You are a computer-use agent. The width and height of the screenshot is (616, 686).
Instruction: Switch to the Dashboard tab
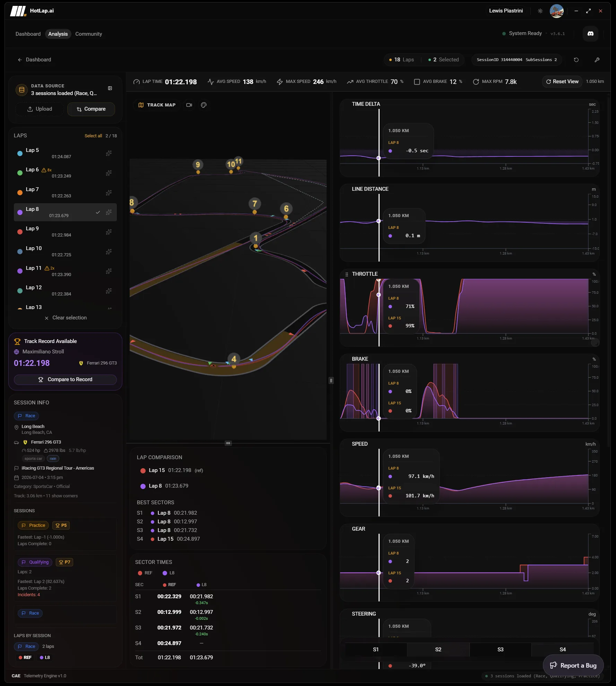coord(28,34)
